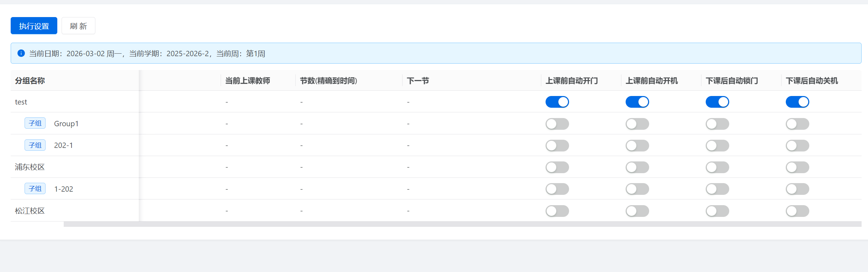Select the test group row name
Screen dimensions: 868x272
click(21, 102)
